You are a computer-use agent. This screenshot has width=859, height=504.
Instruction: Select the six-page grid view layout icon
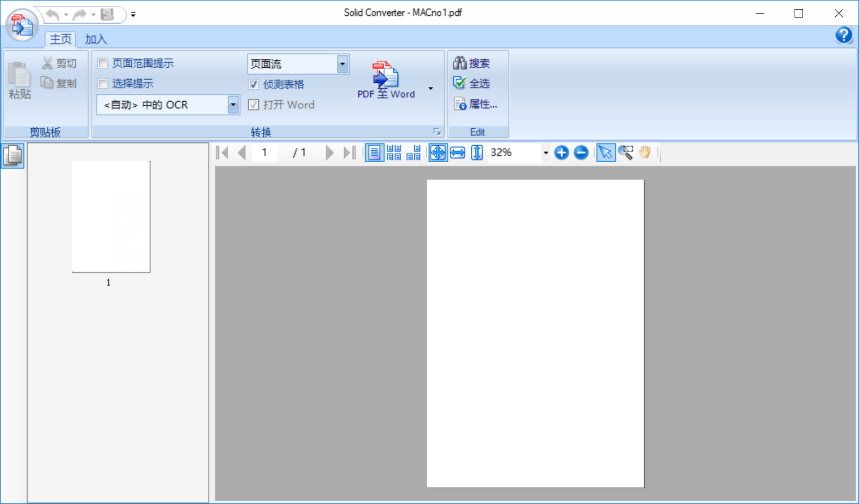(x=394, y=153)
